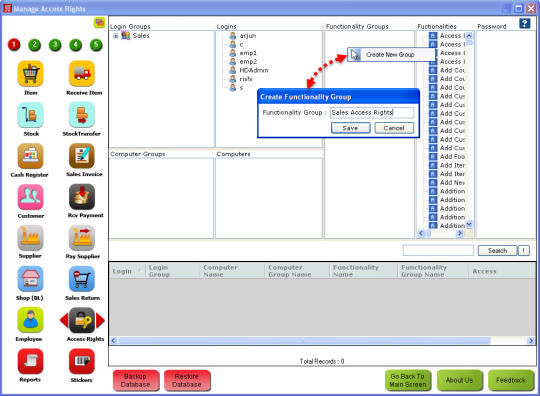Sort by Computer Group Name column header
540x396 pixels.
tap(297, 271)
